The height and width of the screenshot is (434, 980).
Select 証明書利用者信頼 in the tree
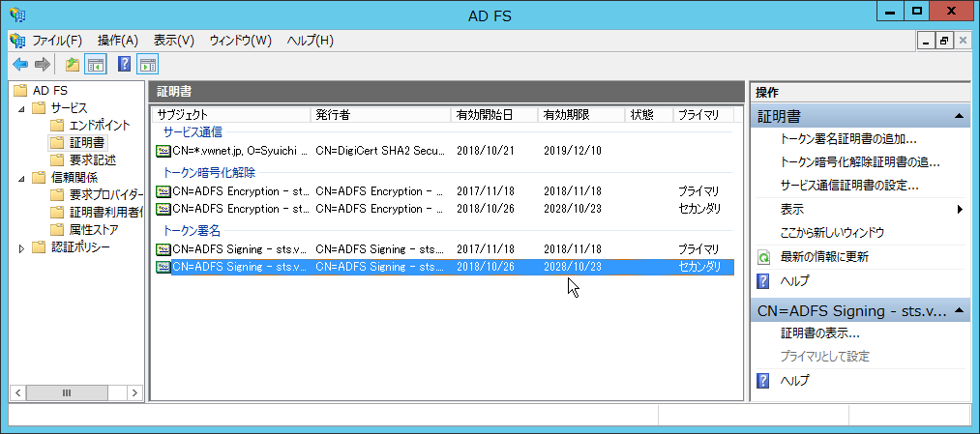coord(106,213)
